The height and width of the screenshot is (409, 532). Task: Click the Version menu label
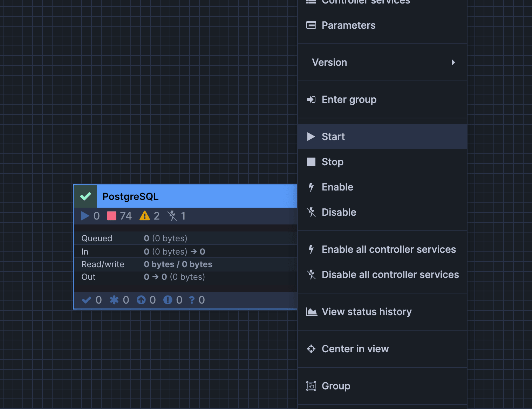[x=329, y=62]
